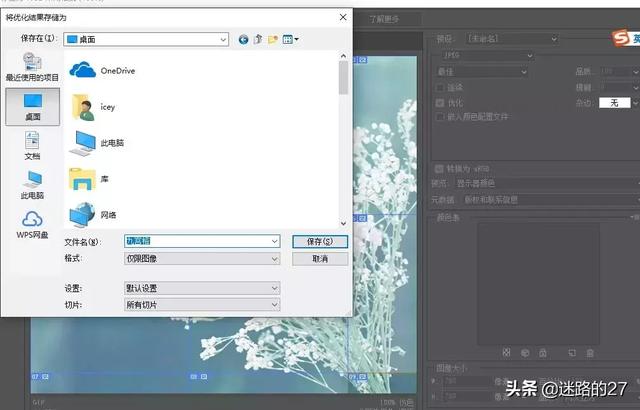Viewport: 640px width, 410px height.
Task: Toggle the 连续 checkbox
Action: [440, 87]
